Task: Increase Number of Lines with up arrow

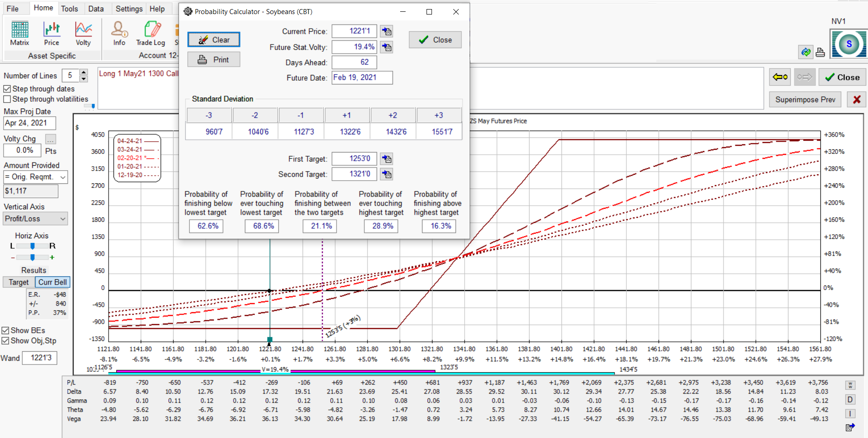Action: click(x=84, y=72)
